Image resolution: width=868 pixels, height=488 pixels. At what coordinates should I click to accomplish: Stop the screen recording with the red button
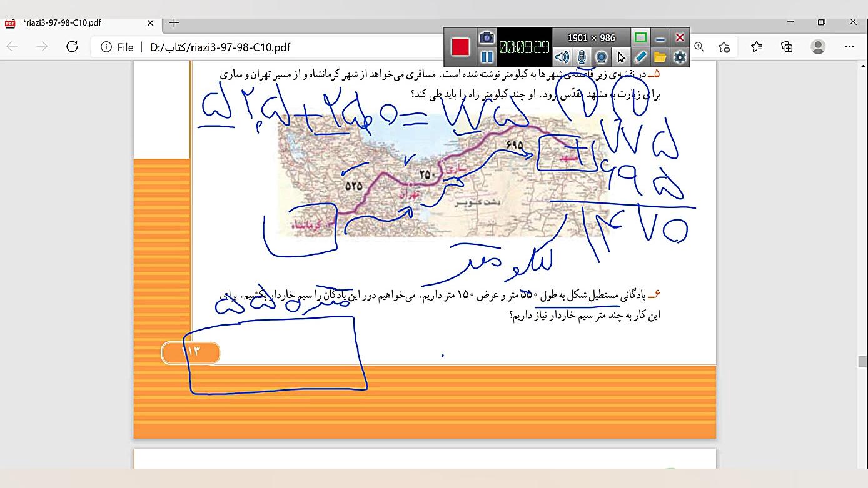(460, 47)
